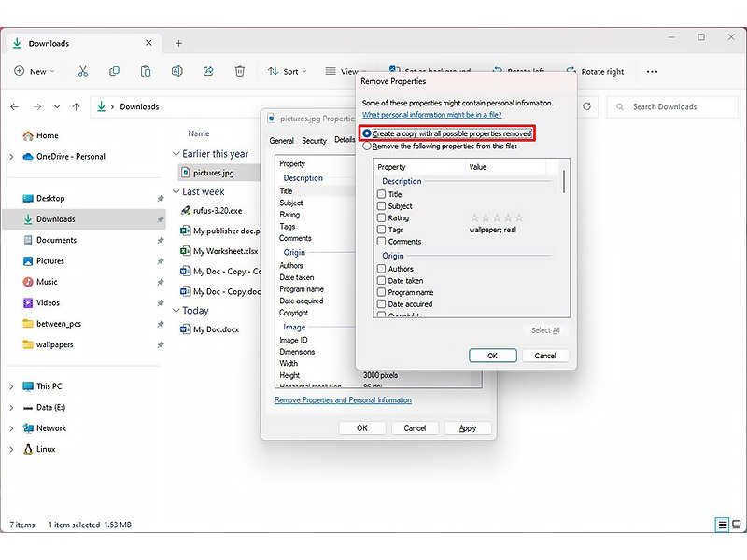Go up one folder level
Image resolution: width=747 pixels, height=560 pixels.
pos(77,106)
